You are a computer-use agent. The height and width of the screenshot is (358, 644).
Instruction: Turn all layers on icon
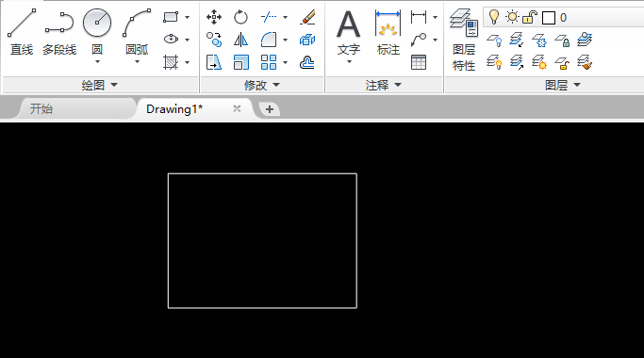click(x=494, y=63)
